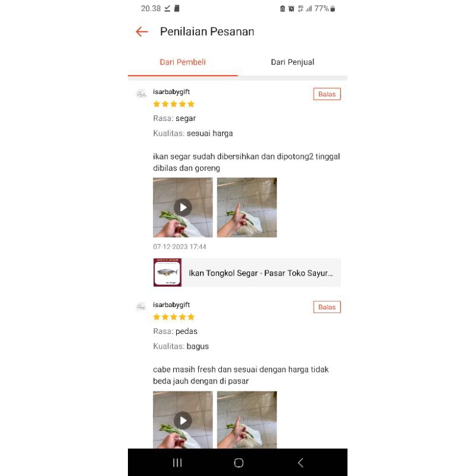
Task: Tap five-star rating on first review
Action: click(x=174, y=104)
